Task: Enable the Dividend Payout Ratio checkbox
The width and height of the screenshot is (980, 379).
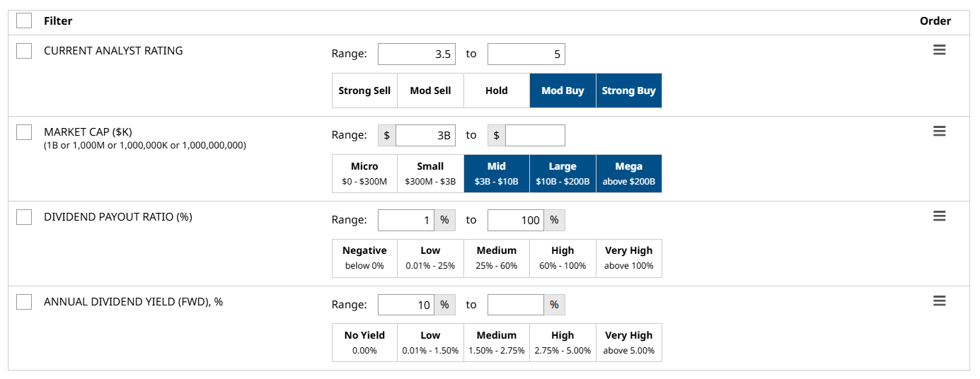Action: click(24, 217)
